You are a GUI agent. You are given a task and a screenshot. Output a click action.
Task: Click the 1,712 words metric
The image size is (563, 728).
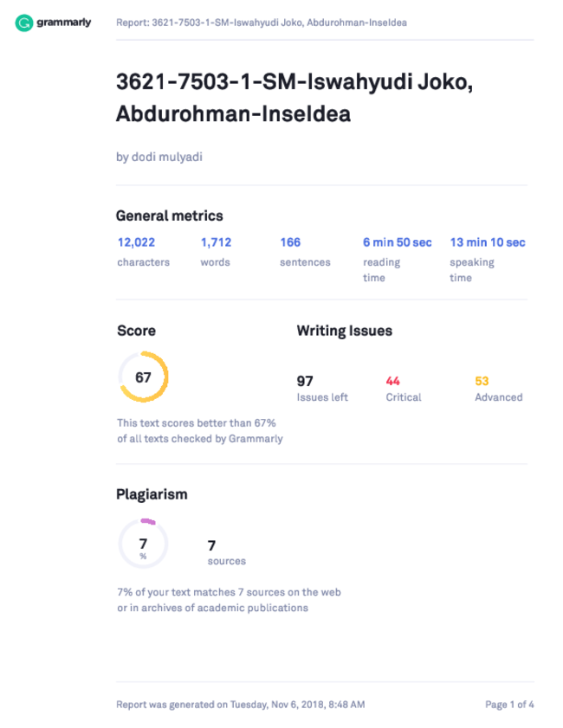pos(216,252)
